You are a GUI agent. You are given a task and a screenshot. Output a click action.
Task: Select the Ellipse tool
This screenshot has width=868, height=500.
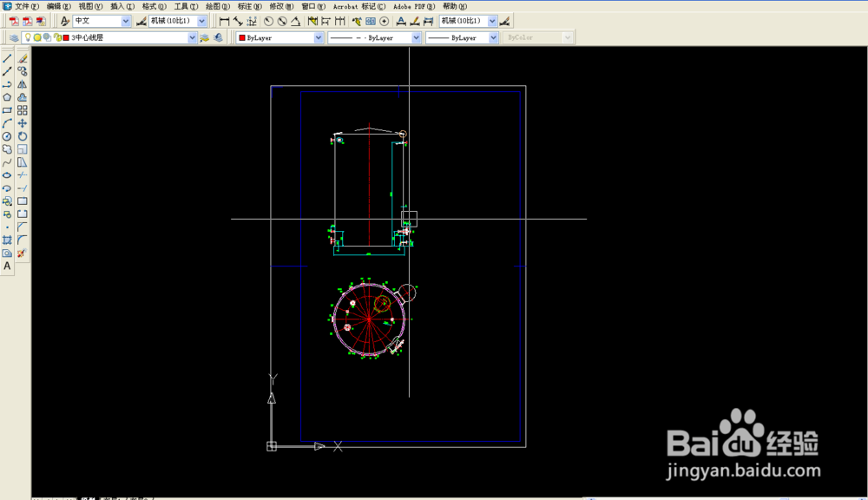coord(7,175)
